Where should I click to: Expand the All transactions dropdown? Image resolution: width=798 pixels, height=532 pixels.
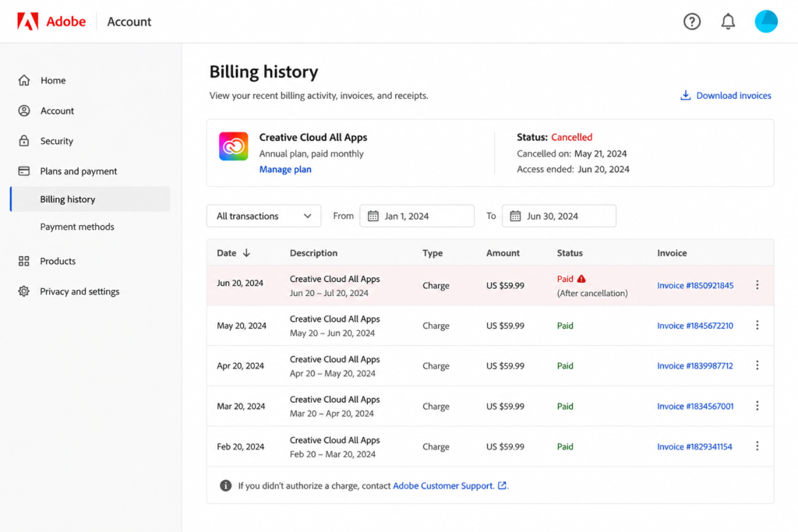point(263,217)
